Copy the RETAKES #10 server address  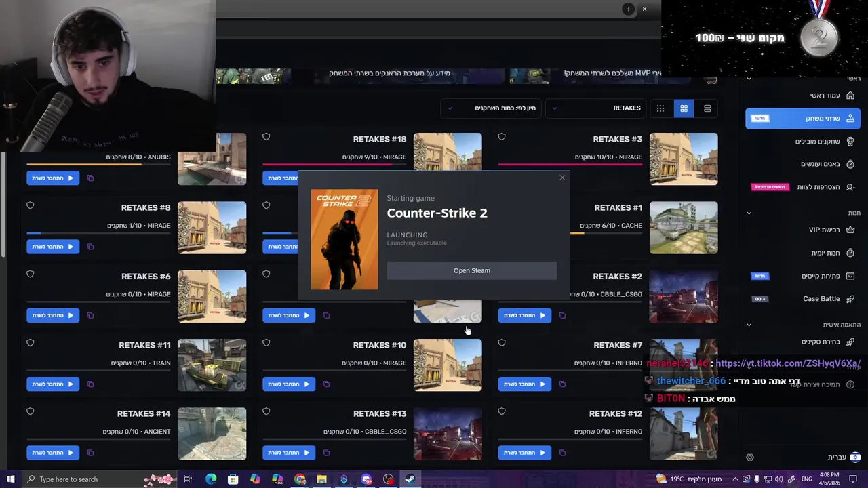326,384
